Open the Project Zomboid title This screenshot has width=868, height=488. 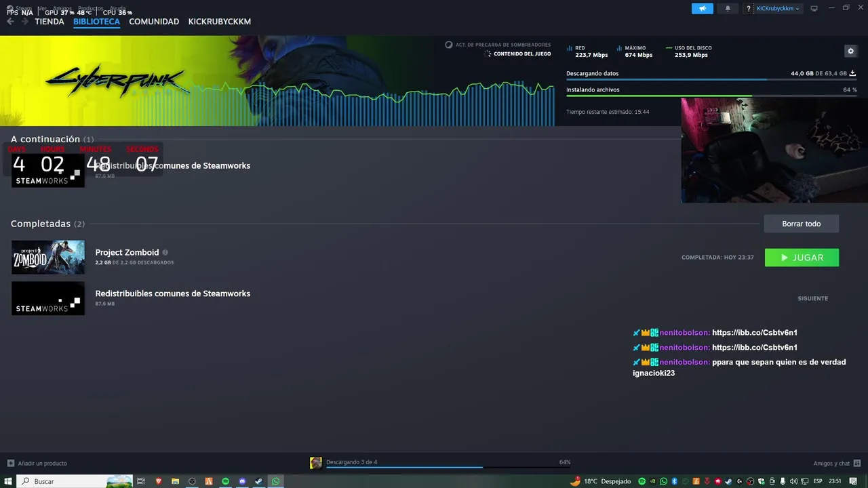[127, 252]
